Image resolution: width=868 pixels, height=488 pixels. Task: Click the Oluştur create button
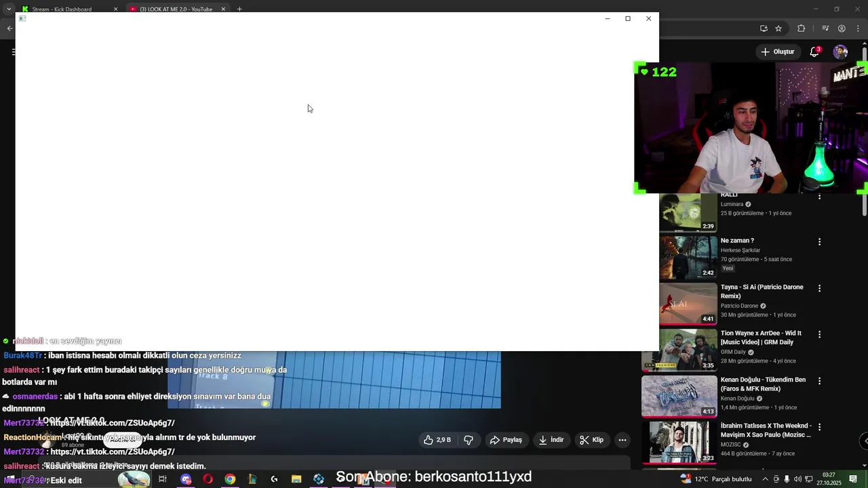pos(777,52)
